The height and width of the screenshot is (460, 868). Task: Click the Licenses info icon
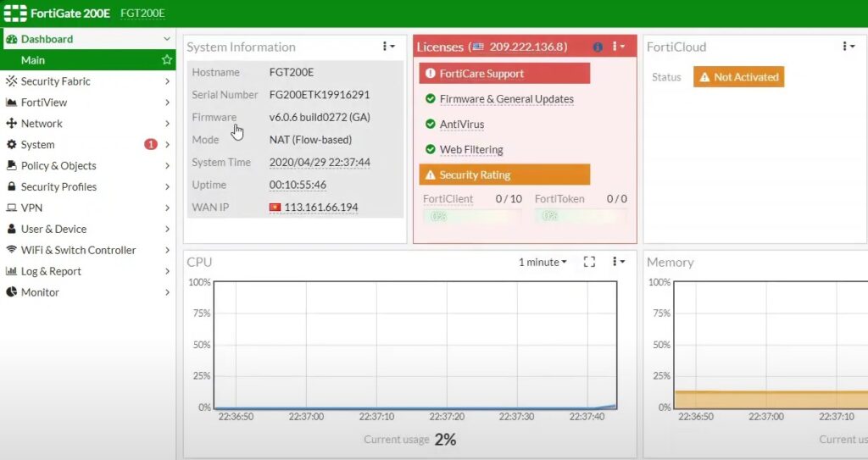598,47
